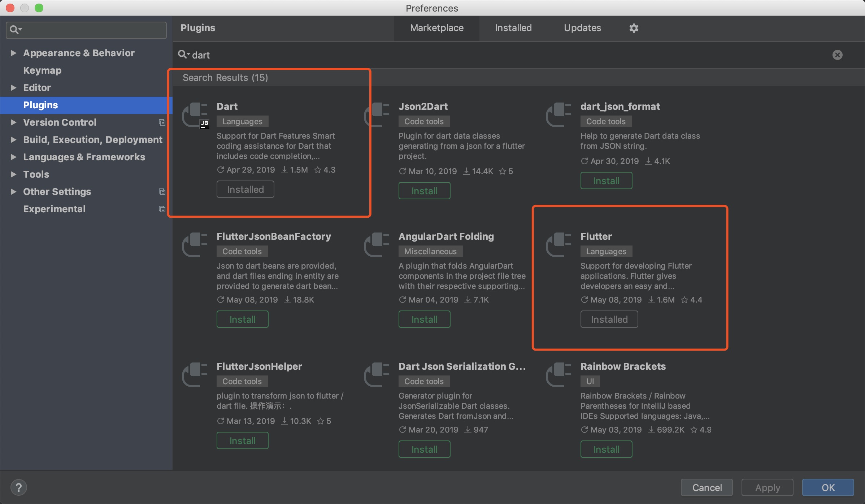Click the Languages tag under Flutter
The width and height of the screenshot is (865, 504).
coord(606,251)
